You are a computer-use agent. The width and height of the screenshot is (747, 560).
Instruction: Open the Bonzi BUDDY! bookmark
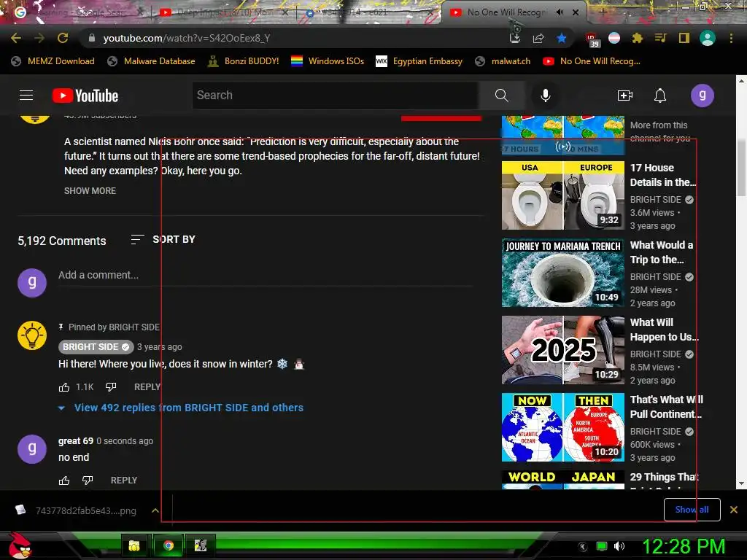click(244, 61)
